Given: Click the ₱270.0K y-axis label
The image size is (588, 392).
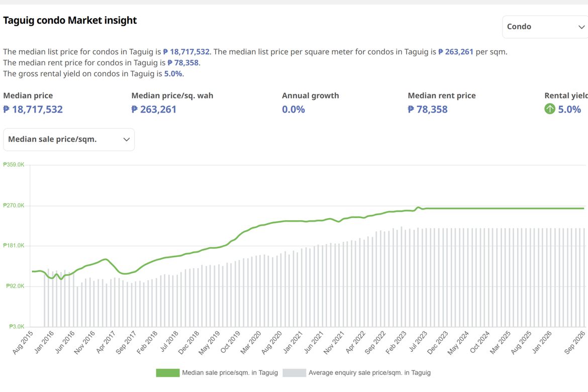Looking at the screenshot, I should click(14, 206).
